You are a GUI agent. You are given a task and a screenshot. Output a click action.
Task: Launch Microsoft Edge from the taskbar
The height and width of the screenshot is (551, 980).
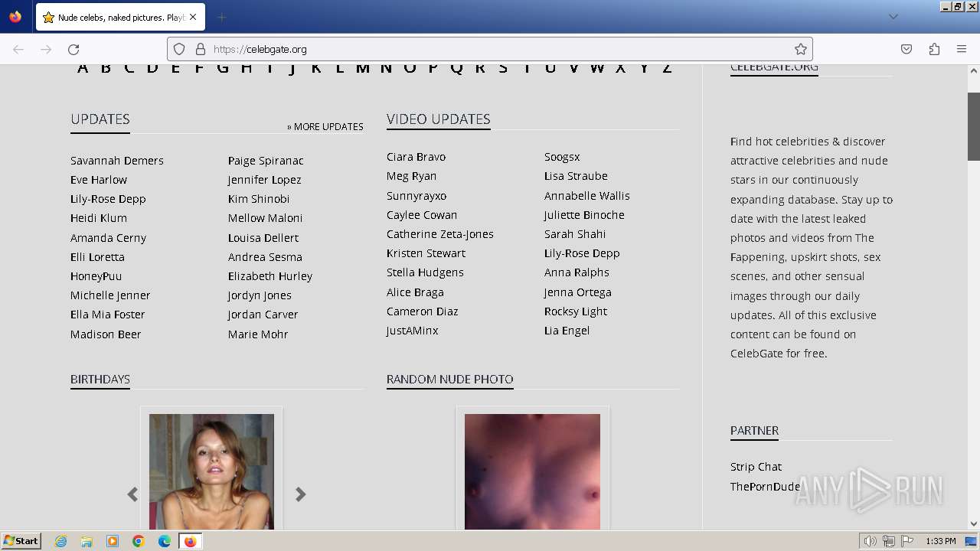coord(165,541)
